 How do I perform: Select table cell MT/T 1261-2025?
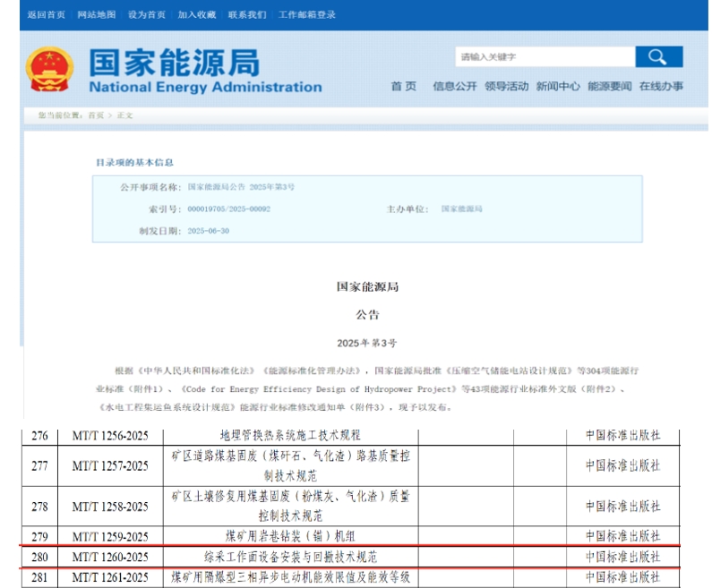click(110, 577)
